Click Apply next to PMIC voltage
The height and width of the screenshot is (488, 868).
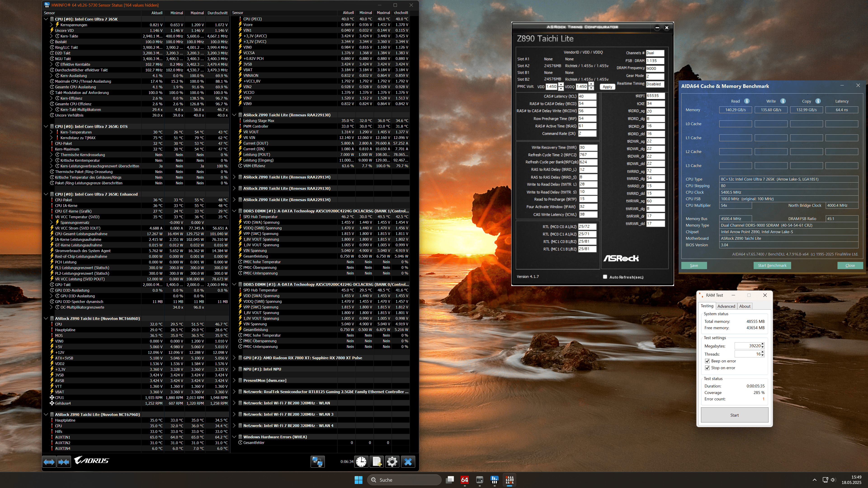607,87
